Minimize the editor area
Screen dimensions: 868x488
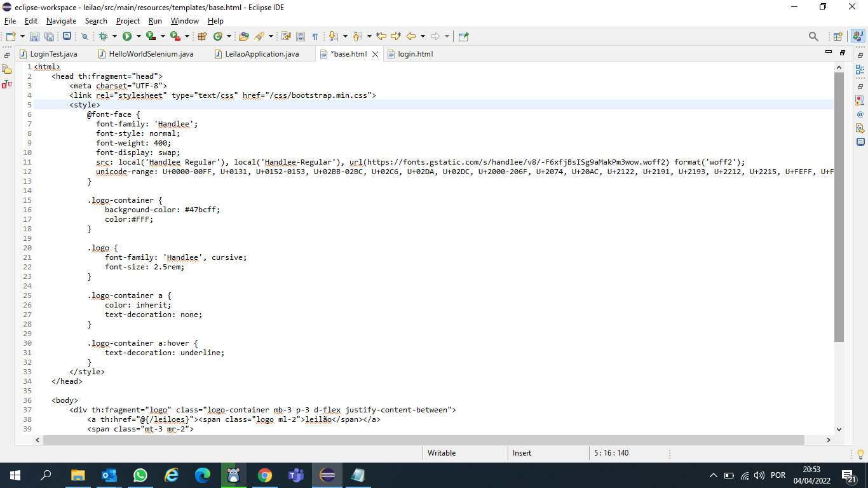point(828,52)
